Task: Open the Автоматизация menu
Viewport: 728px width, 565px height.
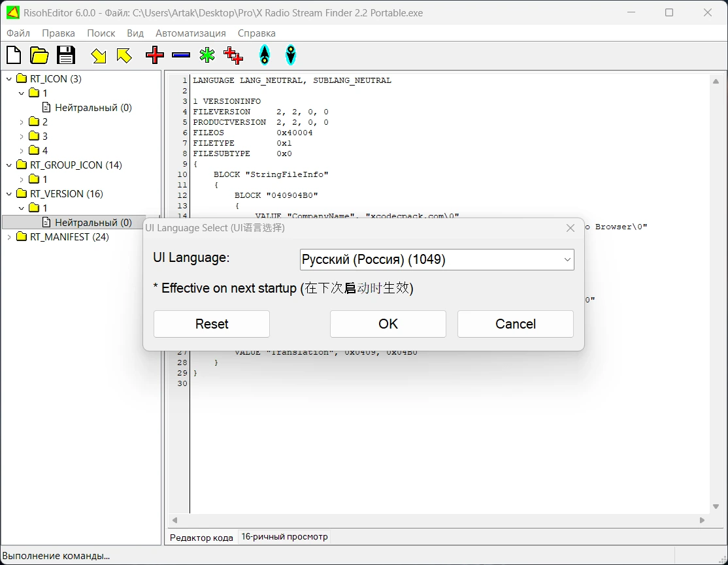Action: coord(190,33)
